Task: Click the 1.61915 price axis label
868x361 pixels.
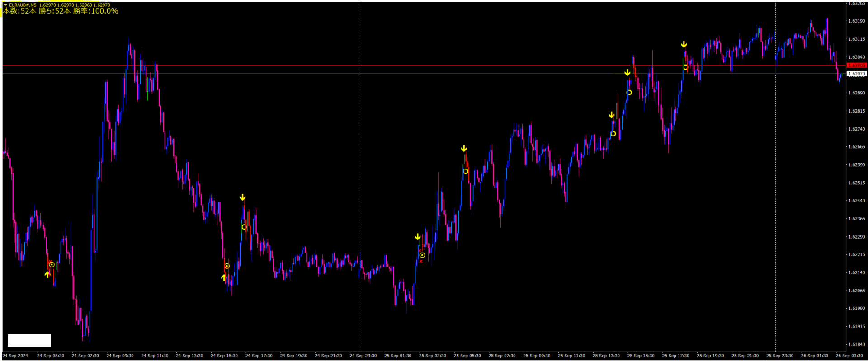Action: click(x=857, y=327)
